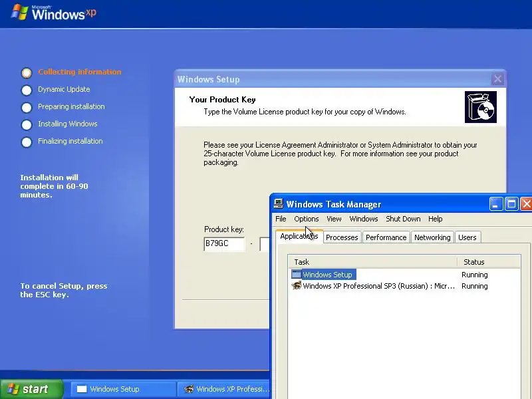Switch to the Networking tab
Screen dimensions: 532x399
(432, 237)
